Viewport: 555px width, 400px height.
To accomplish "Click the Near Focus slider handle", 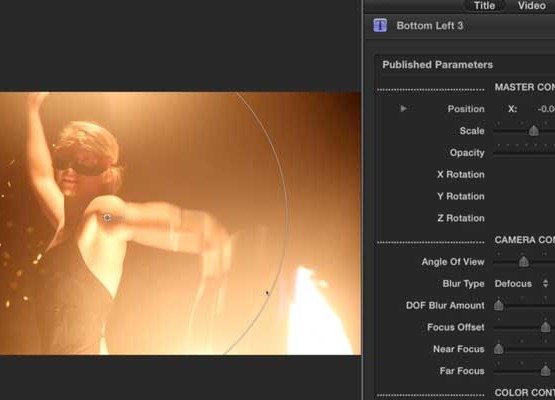I will pyautogui.click(x=498, y=349).
